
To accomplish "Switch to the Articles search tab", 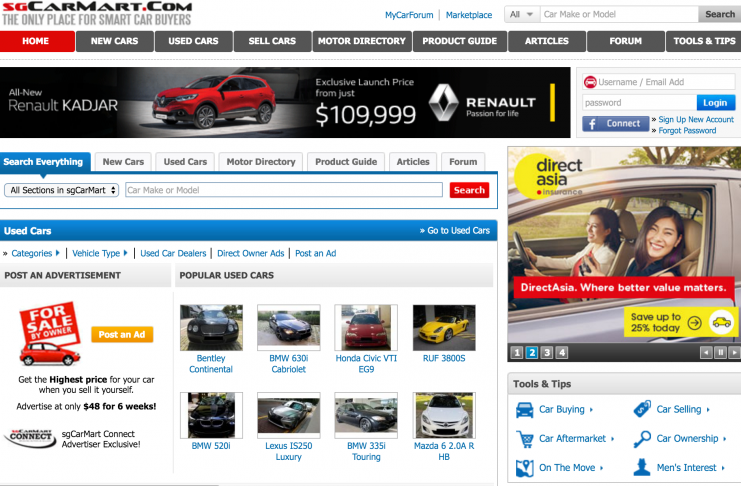I will click(x=413, y=162).
